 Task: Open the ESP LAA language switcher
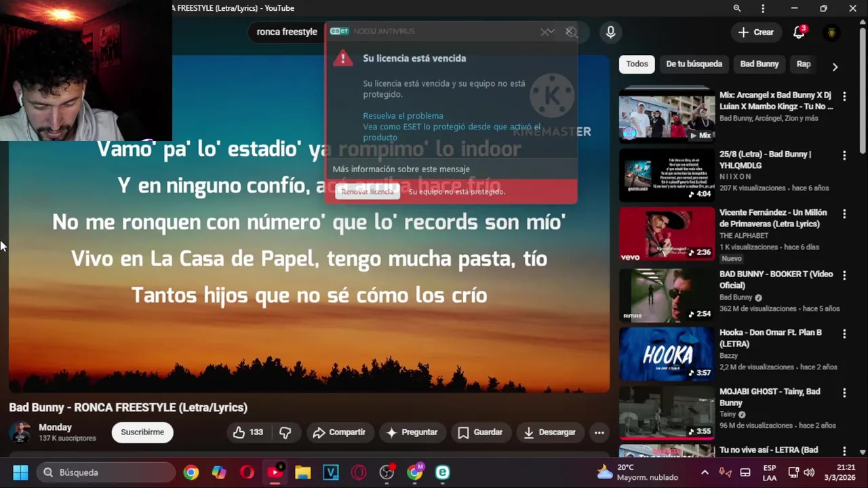tap(770, 472)
